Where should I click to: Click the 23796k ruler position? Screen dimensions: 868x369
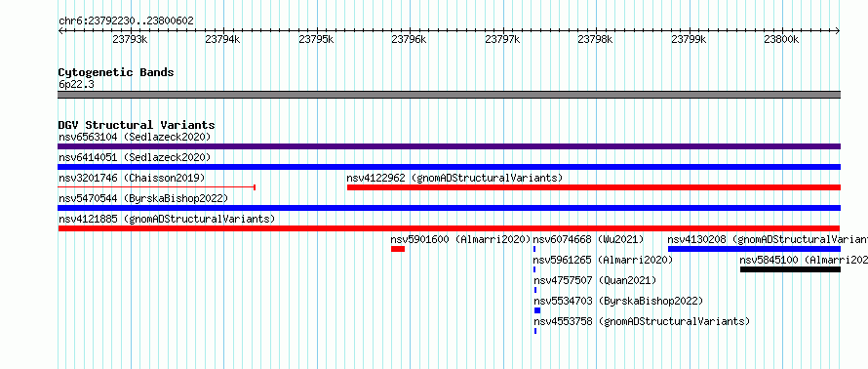[409, 39]
